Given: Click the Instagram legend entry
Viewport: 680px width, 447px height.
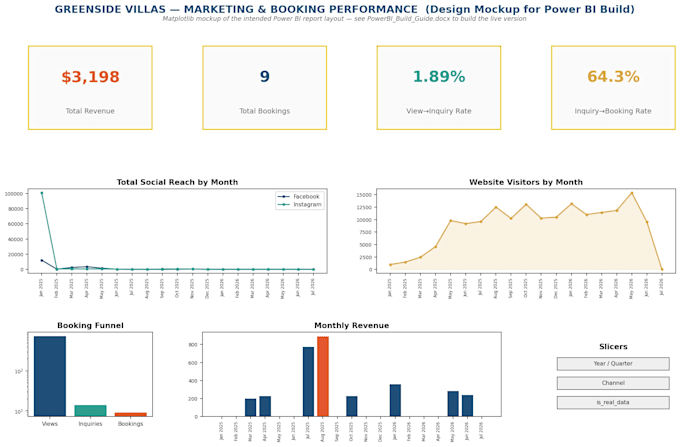Looking at the screenshot, I should 300,204.
